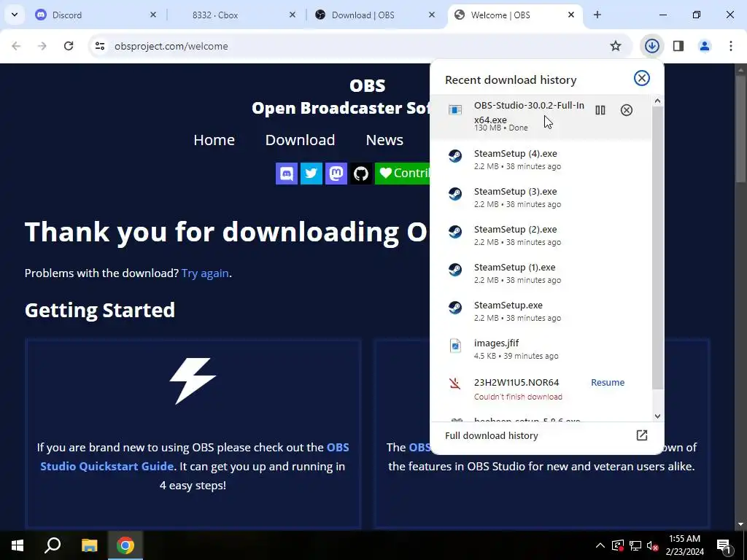Go forward to the next page
The height and width of the screenshot is (560, 747).
pyautogui.click(x=42, y=46)
